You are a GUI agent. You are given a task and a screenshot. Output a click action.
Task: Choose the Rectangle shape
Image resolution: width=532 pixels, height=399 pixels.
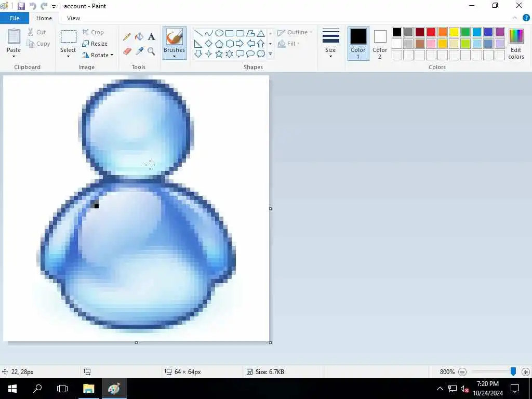click(229, 33)
